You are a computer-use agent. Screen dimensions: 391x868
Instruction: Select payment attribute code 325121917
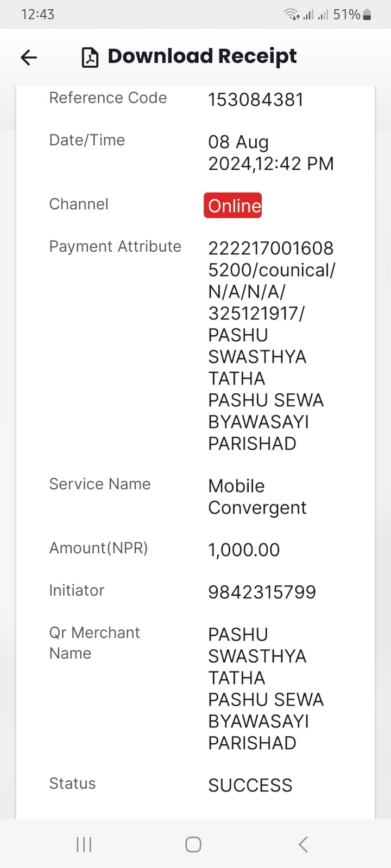[x=256, y=313]
